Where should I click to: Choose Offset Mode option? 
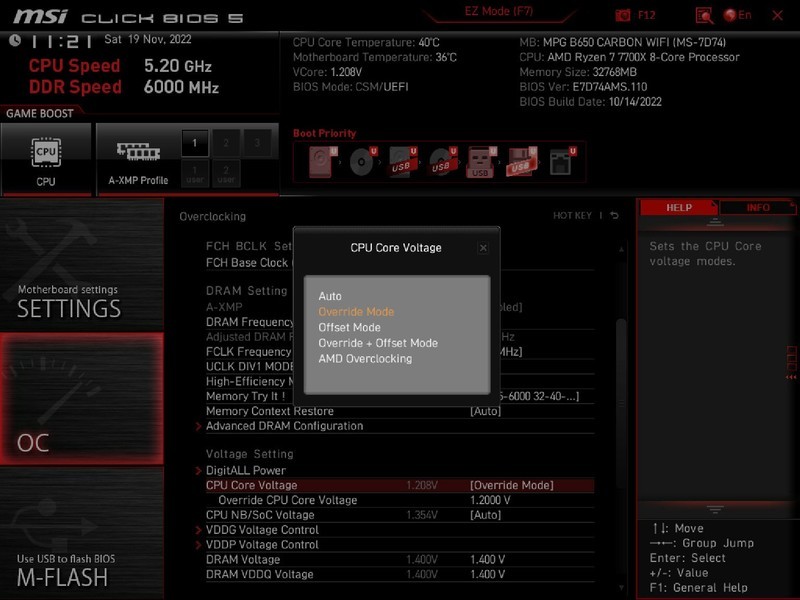(x=349, y=328)
